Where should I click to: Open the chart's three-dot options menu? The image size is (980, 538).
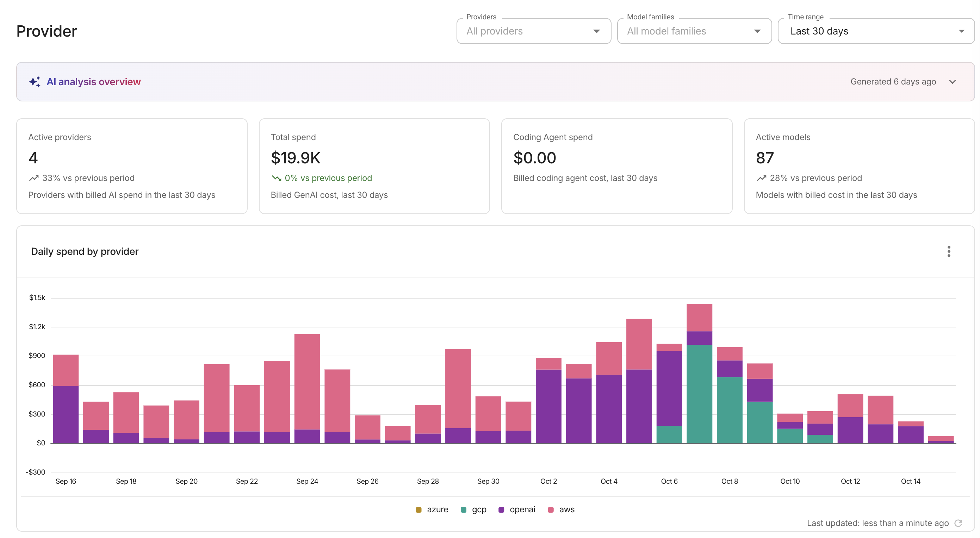point(948,251)
